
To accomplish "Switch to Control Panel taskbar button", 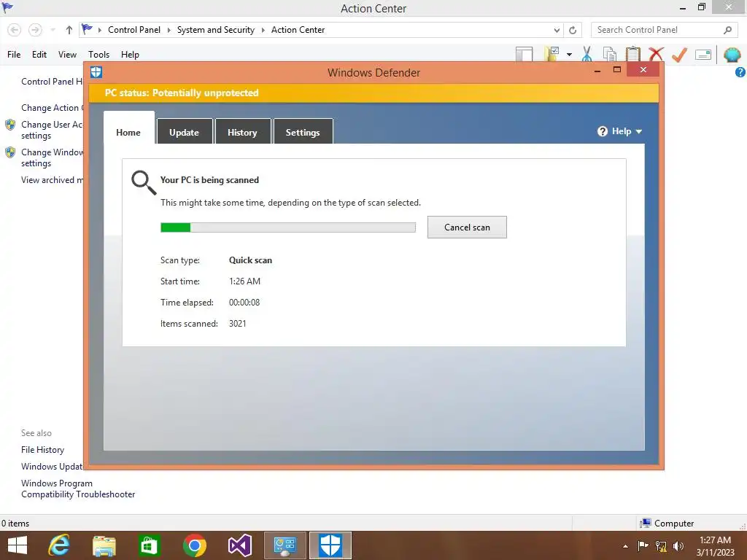I will coord(285,545).
